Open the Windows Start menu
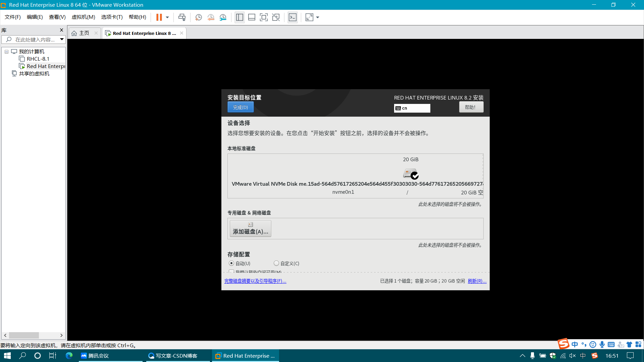Viewport: 644px width, 362px height. pyautogui.click(x=7, y=356)
